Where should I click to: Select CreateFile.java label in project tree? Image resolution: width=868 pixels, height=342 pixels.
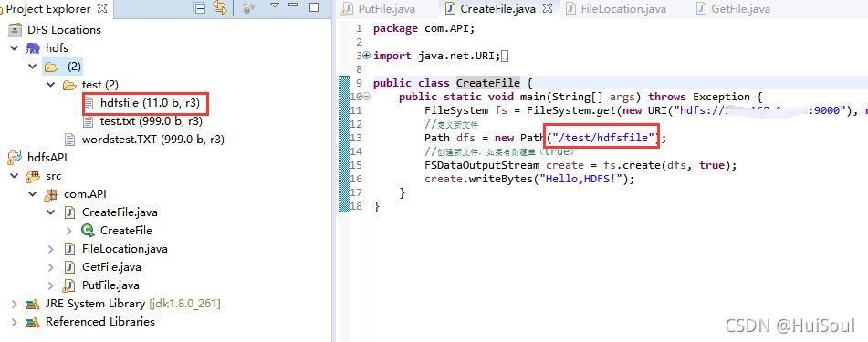[x=120, y=212]
